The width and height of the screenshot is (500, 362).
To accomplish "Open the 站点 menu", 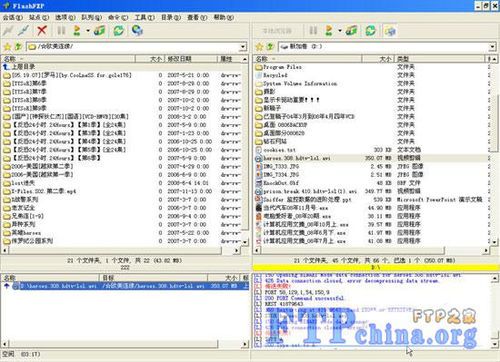I will tap(39, 17).
